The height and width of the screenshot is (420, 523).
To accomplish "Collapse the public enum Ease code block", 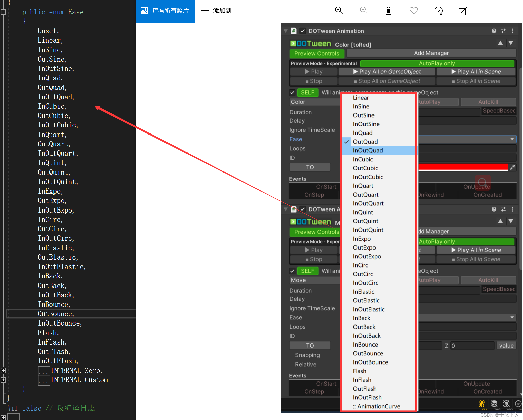I will pos(3,12).
